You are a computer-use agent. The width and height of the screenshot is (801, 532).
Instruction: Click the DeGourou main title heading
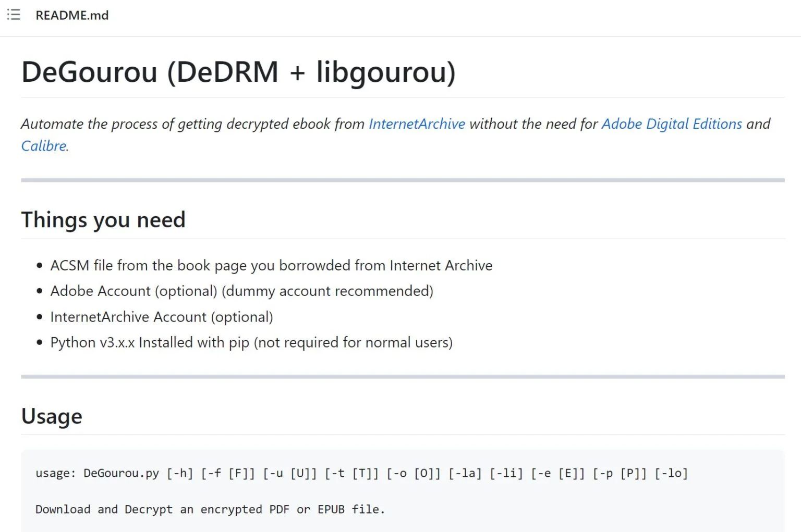pyautogui.click(x=238, y=72)
